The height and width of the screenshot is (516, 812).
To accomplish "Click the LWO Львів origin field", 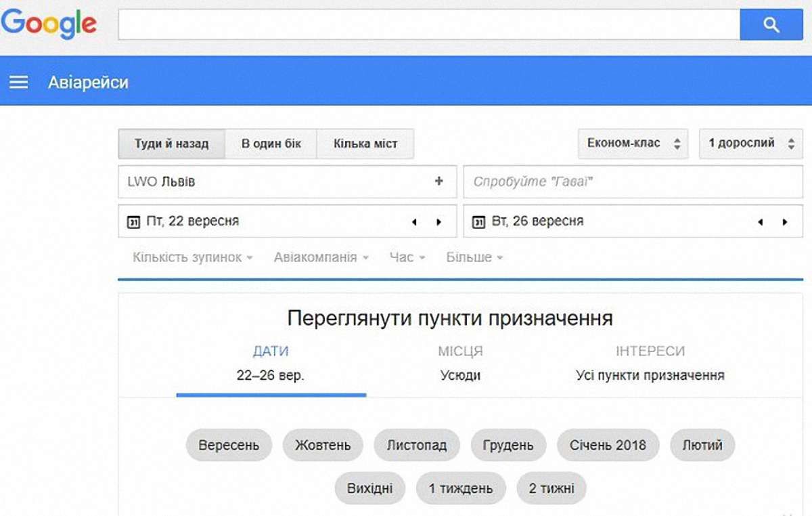I will pos(288,181).
